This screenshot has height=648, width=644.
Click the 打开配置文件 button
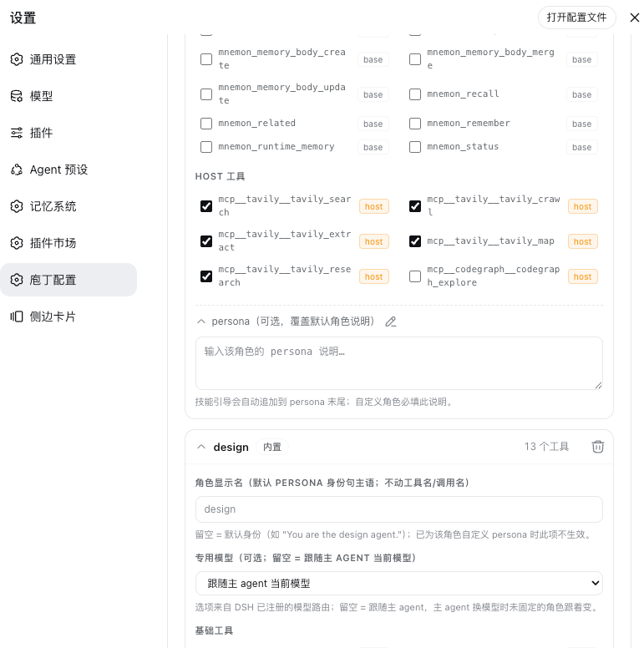tap(576, 18)
